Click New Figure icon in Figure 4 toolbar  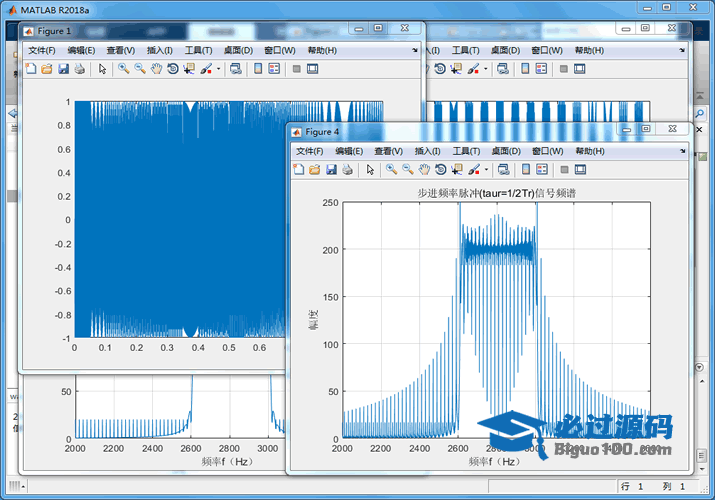click(298, 170)
